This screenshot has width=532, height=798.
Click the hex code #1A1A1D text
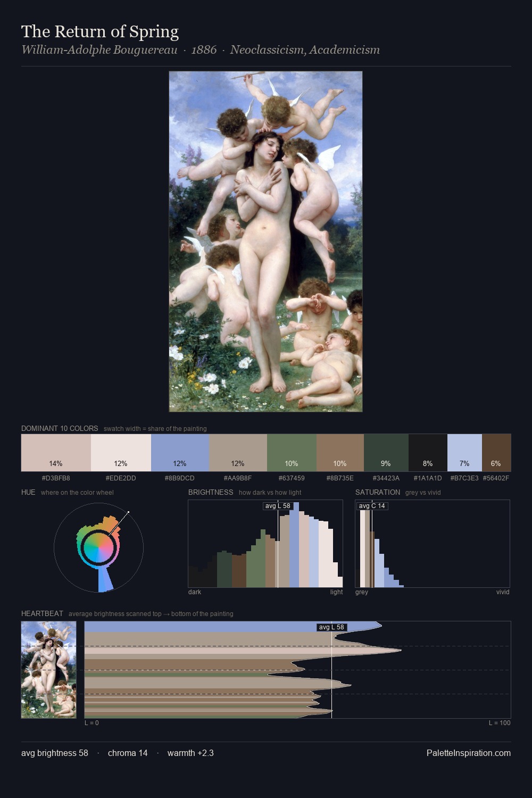[x=428, y=478]
